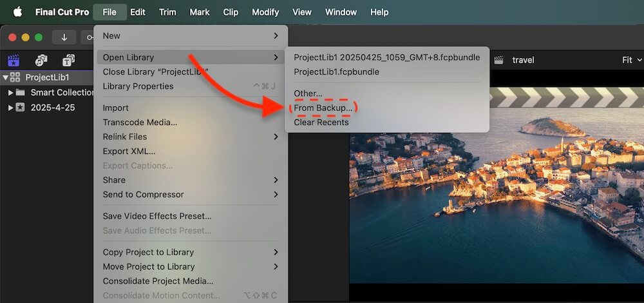The height and width of the screenshot is (303, 644).
Task: Open the Relink Files submenu
Action: pyautogui.click(x=191, y=137)
